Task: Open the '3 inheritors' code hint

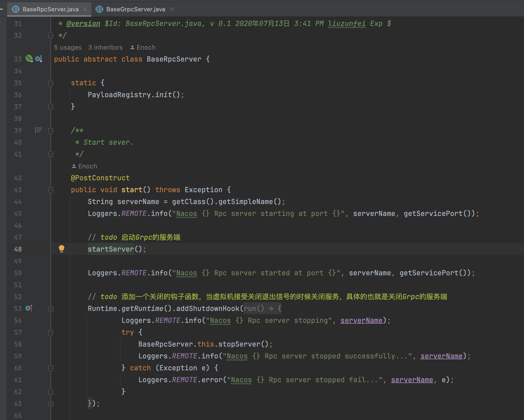Action: point(105,48)
